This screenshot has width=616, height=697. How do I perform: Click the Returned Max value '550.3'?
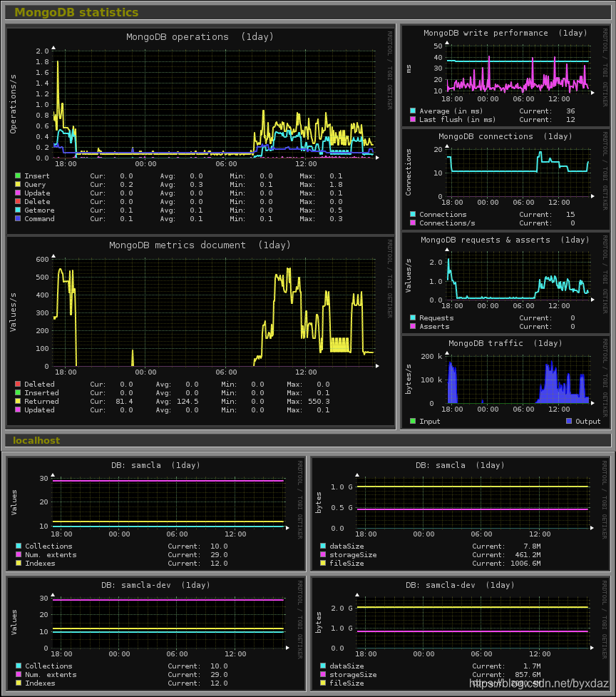point(319,402)
